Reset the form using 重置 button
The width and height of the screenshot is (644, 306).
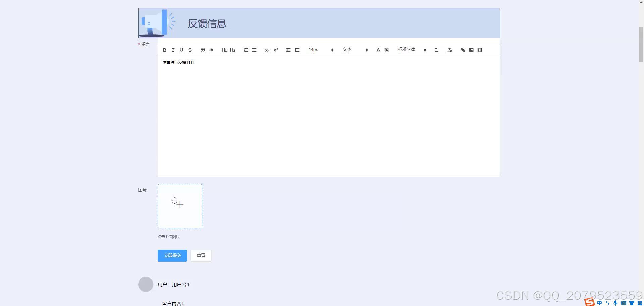click(x=201, y=255)
